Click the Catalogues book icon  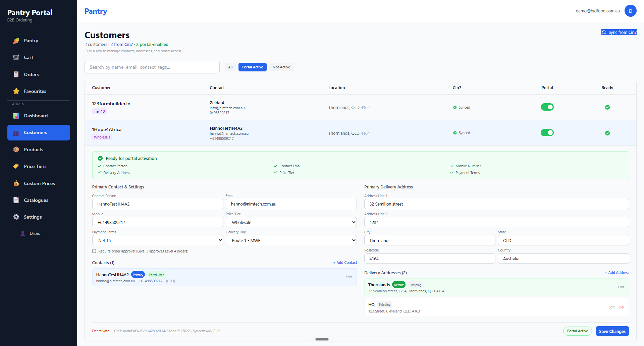16,200
